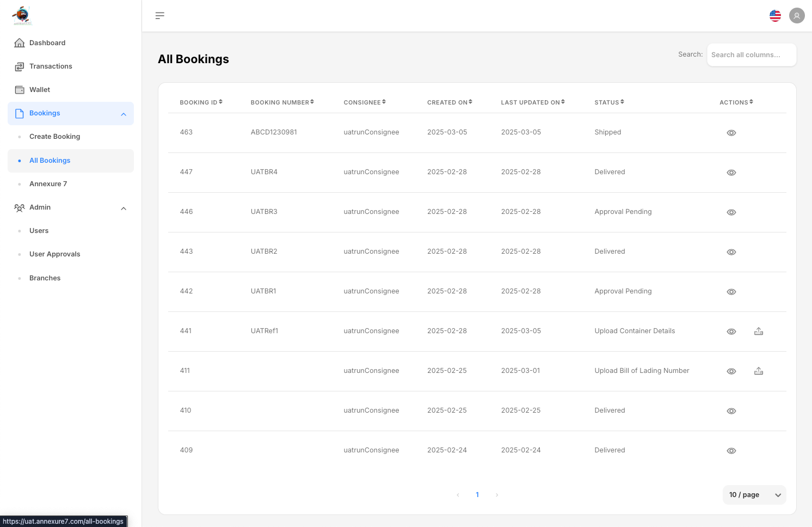Image resolution: width=812 pixels, height=527 pixels.
Task: Open Create Booking link
Action: tap(54, 137)
